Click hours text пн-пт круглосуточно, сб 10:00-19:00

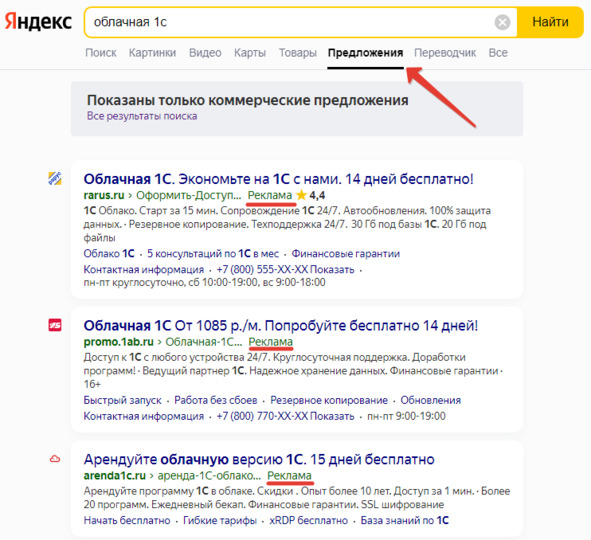coord(204,282)
